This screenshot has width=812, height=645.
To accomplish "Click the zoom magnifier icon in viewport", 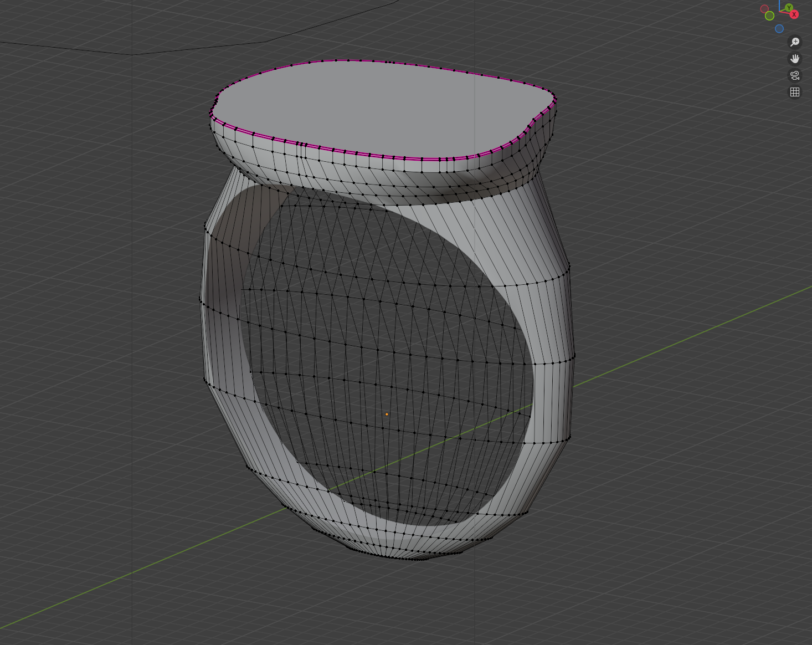I will pos(795,42).
